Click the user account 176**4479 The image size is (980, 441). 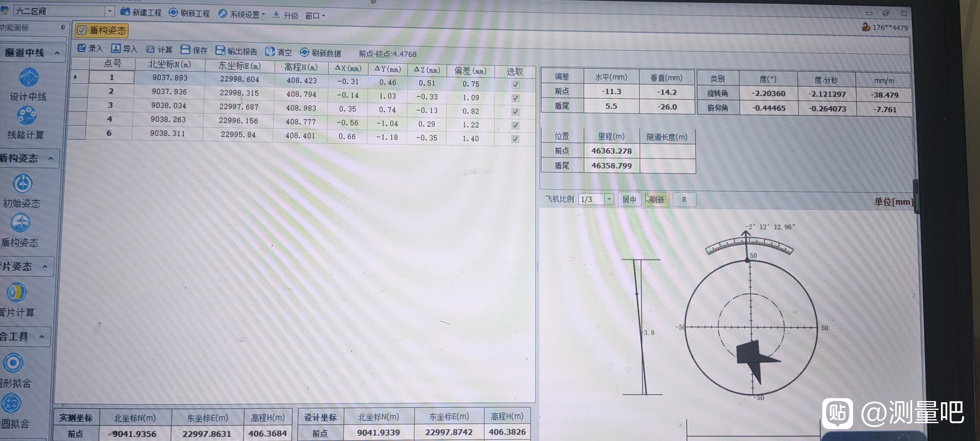pyautogui.click(x=885, y=27)
